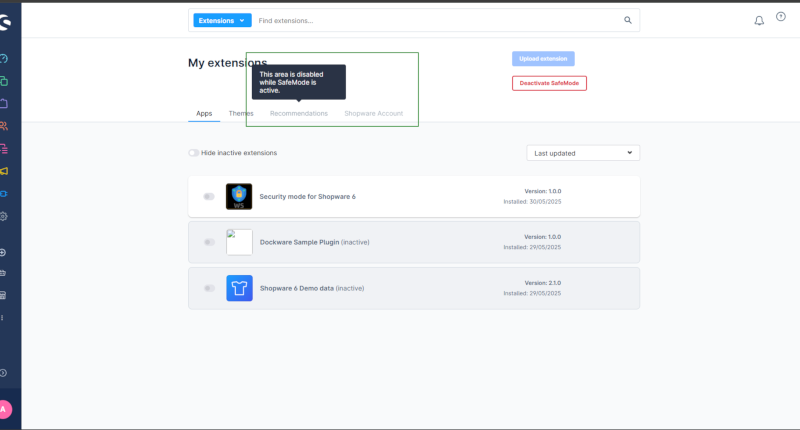Open the Last updated sorting dropdown

click(583, 153)
